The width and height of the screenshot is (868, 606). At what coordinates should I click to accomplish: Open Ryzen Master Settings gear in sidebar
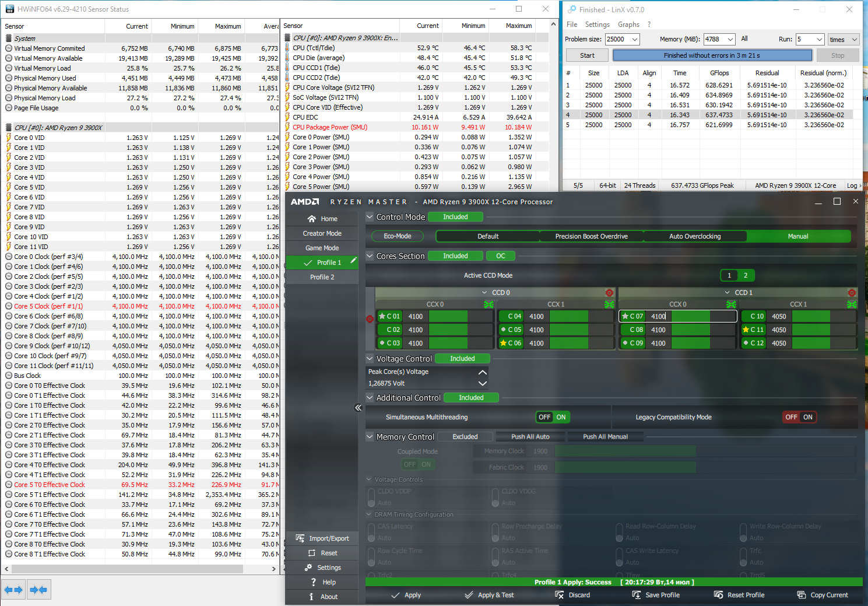pos(309,568)
